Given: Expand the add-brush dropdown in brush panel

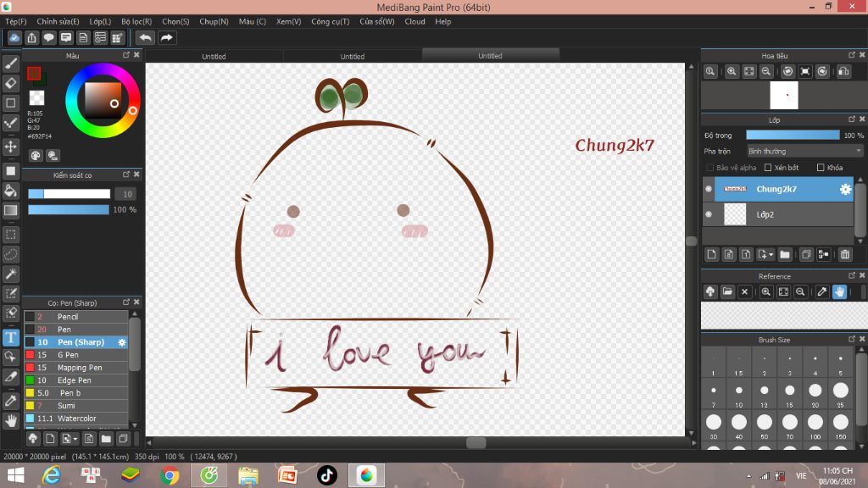Looking at the screenshot, I should coord(75,440).
